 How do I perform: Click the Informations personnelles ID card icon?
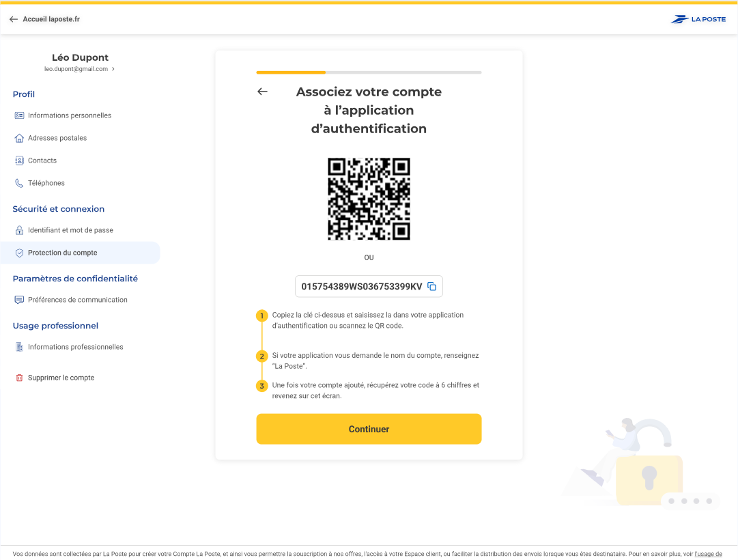(x=19, y=115)
